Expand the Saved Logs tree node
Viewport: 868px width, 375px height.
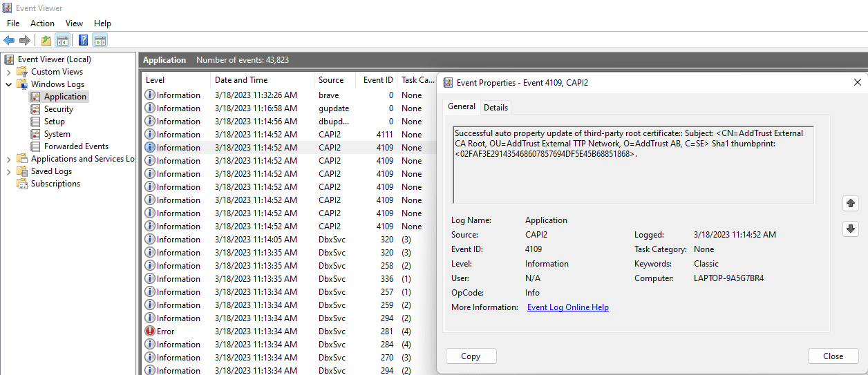point(8,171)
